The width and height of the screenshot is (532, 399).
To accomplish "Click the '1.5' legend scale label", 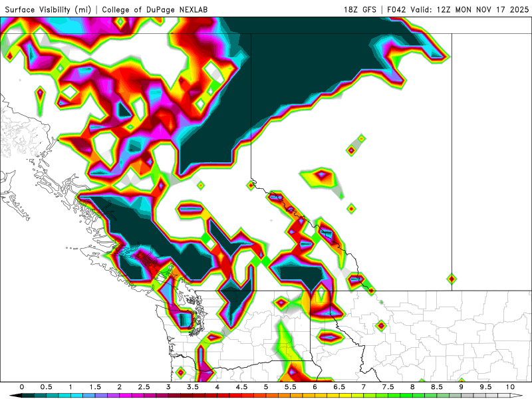I will point(95,387).
